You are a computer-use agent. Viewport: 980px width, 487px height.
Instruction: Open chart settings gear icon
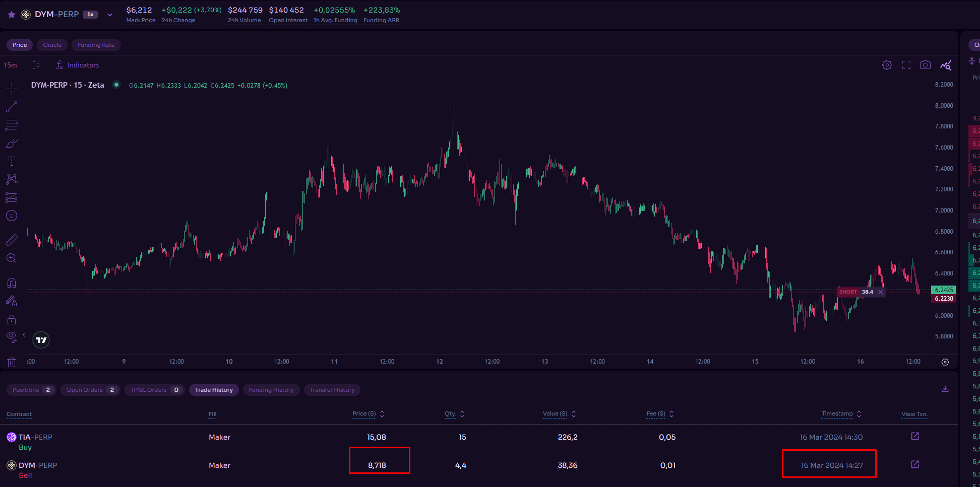click(887, 65)
